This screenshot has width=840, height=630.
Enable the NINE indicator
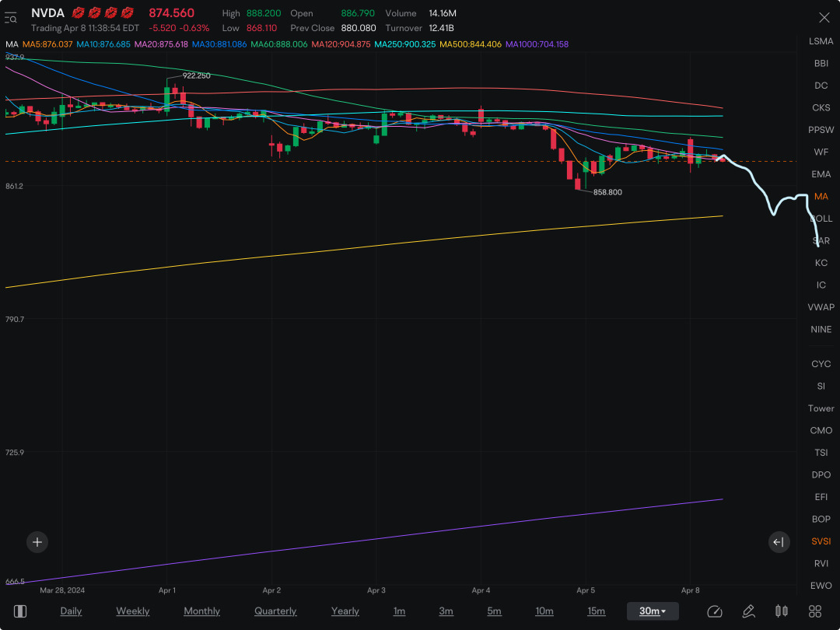821,330
